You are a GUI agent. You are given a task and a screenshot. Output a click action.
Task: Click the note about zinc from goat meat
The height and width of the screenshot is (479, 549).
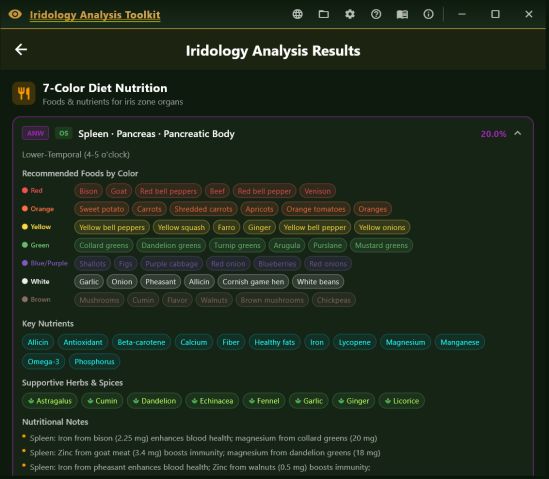point(205,453)
